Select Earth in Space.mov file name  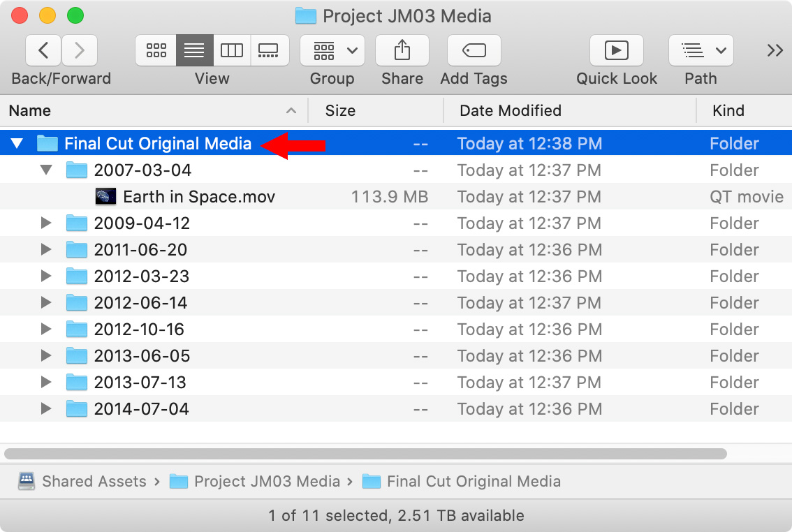(199, 196)
